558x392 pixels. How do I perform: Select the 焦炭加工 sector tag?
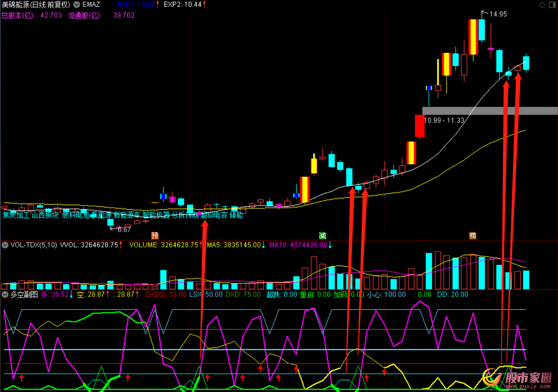pyautogui.click(x=15, y=215)
